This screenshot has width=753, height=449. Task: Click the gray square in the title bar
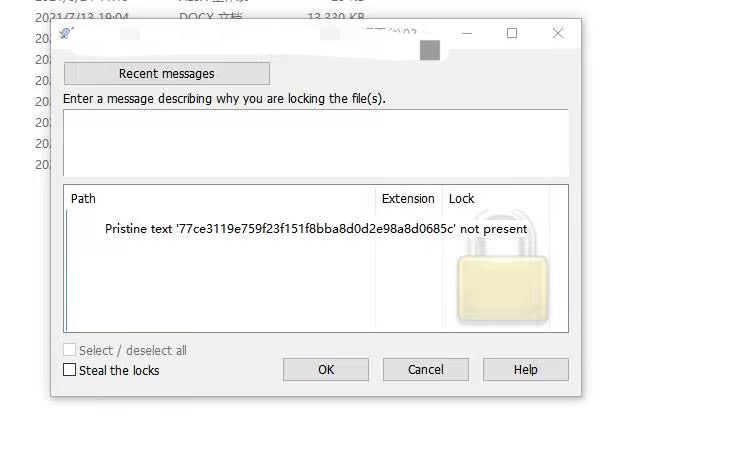(x=430, y=50)
